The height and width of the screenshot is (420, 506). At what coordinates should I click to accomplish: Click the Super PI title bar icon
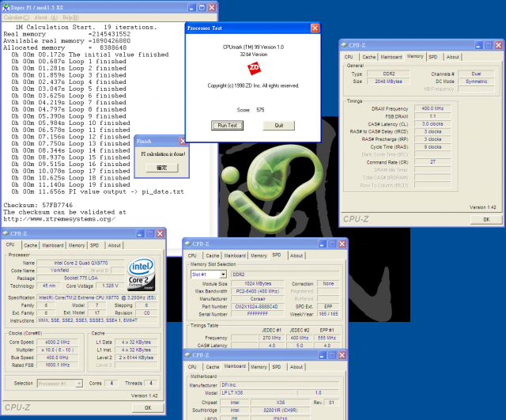6,7
